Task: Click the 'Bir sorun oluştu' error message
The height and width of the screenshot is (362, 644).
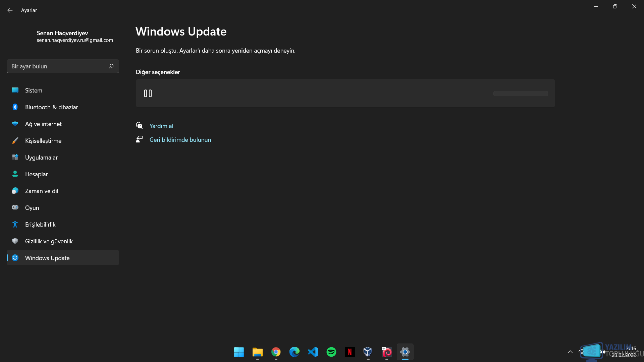Action: [x=216, y=51]
